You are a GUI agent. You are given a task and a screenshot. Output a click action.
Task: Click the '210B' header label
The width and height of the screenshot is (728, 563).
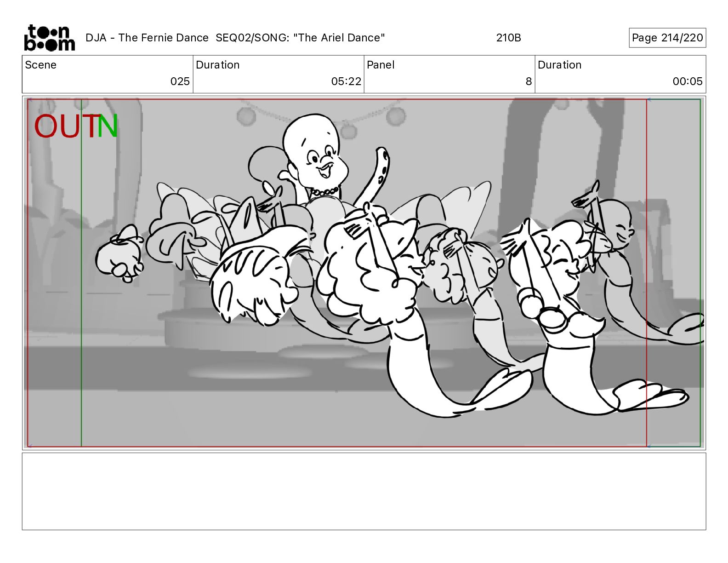508,38
